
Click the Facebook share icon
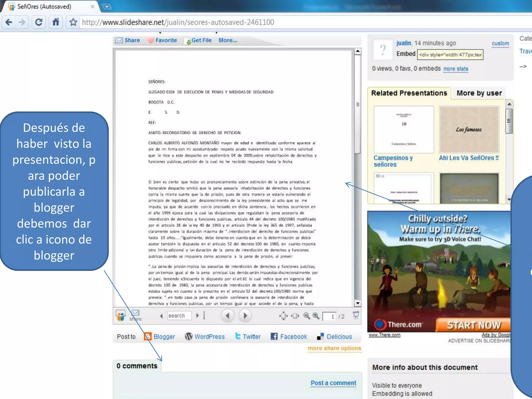(274, 336)
